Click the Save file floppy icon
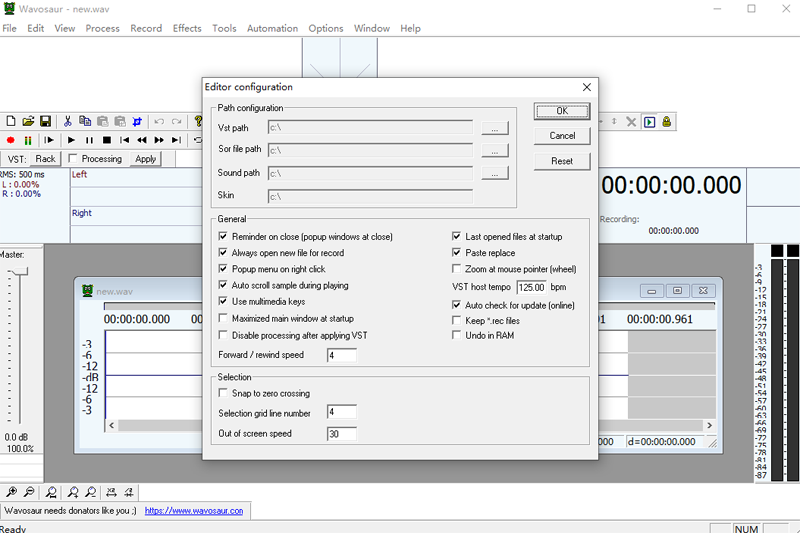This screenshot has height=533, width=800. tap(46, 121)
